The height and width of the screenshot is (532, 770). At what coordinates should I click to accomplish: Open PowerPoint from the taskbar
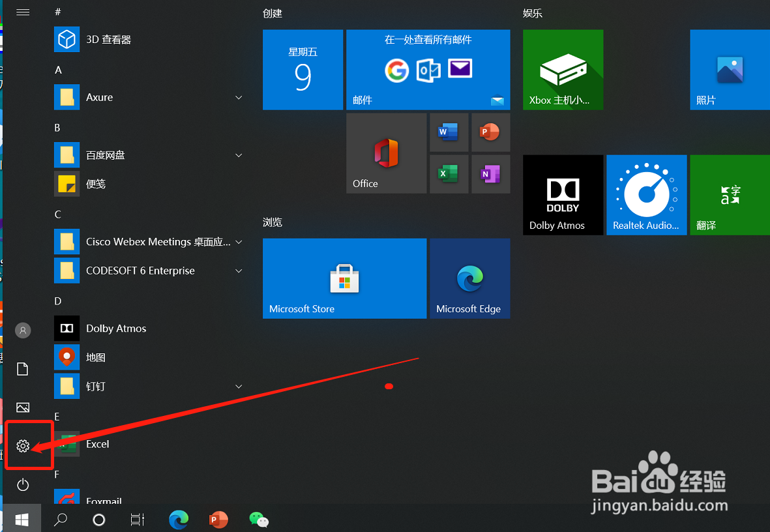coord(218,519)
